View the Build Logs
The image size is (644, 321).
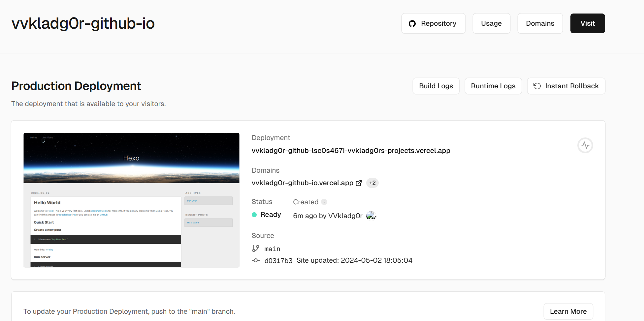436,86
